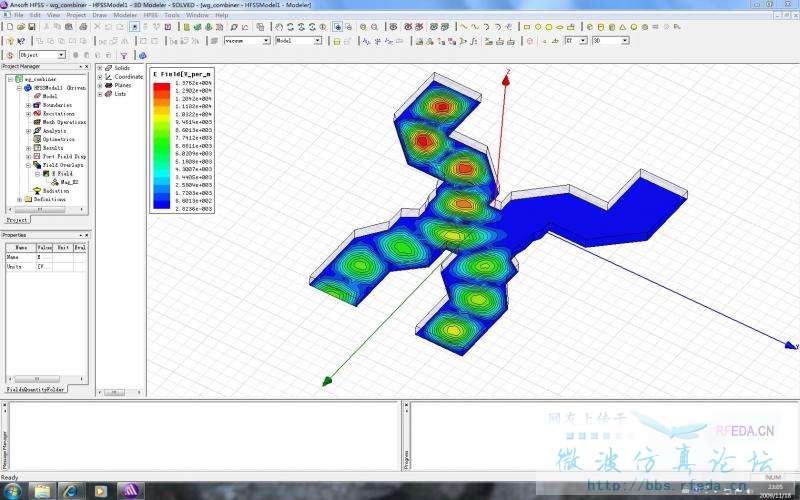Click the blue globe icon in third toolbar
This screenshot has height=500, width=800.
pyautogui.click(x=142, y=55)
